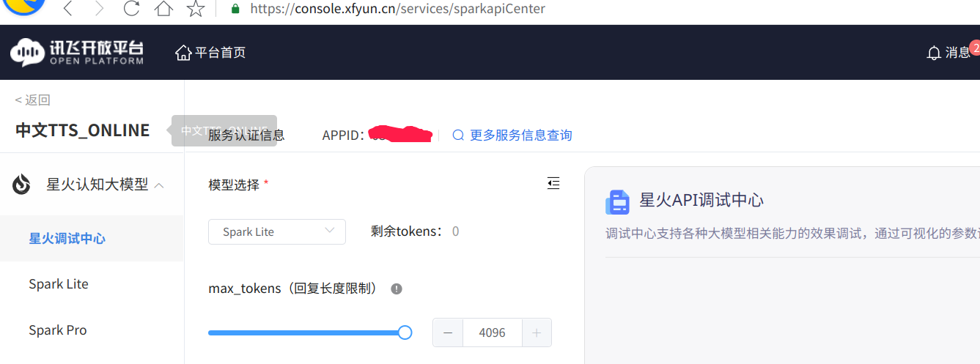Open the Spark Lite model dropdown

[277, 231]
